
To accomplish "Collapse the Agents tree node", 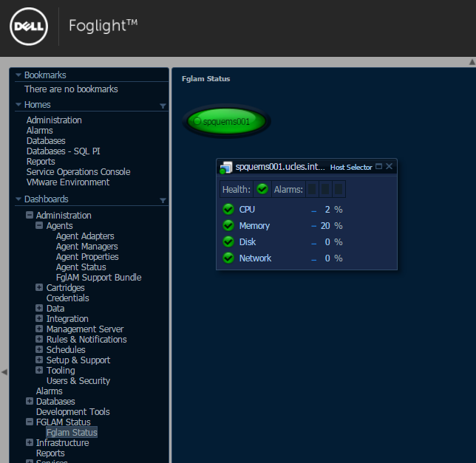I will pyautogui.click(x=39, y=225).
